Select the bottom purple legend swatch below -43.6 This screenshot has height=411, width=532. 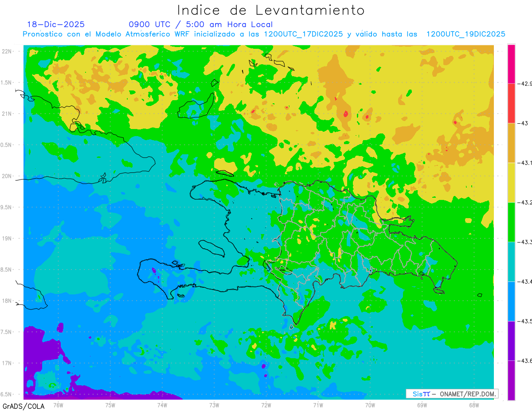(x=511, y=380)
